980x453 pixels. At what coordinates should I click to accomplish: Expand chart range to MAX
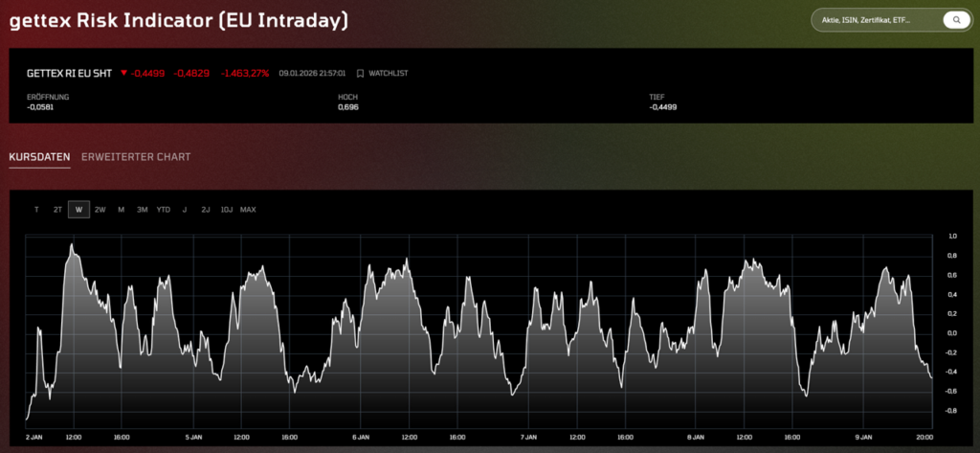tap(248, 210)
